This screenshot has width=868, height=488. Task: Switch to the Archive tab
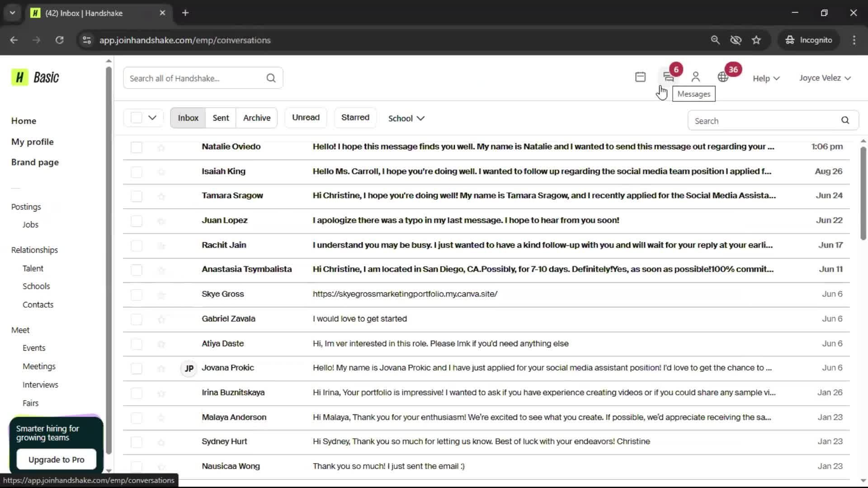(256, 118)
